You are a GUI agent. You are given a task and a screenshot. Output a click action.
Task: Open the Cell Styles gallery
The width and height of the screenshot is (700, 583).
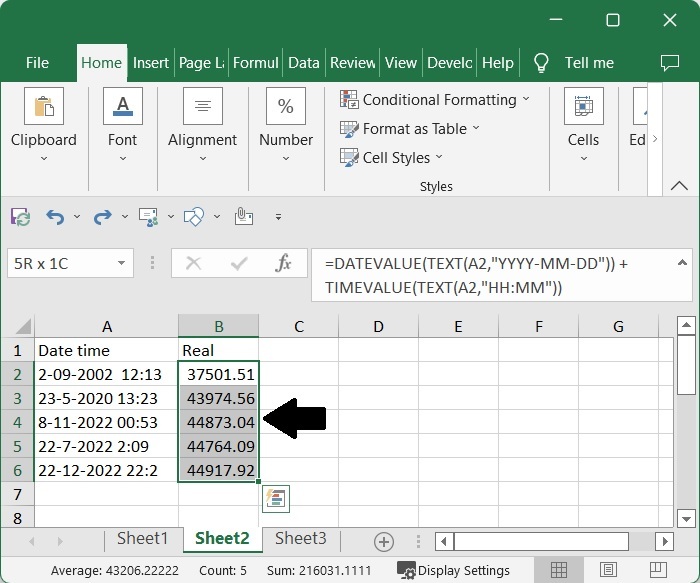391,158
